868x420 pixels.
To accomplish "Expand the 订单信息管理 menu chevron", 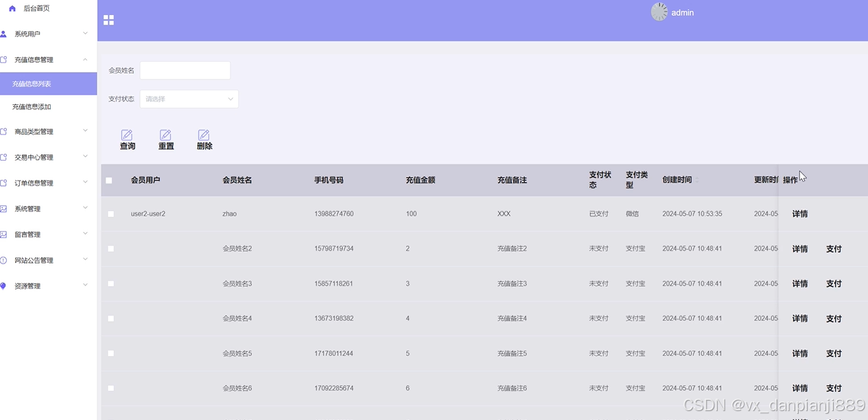I will click(x=85, y=182).
